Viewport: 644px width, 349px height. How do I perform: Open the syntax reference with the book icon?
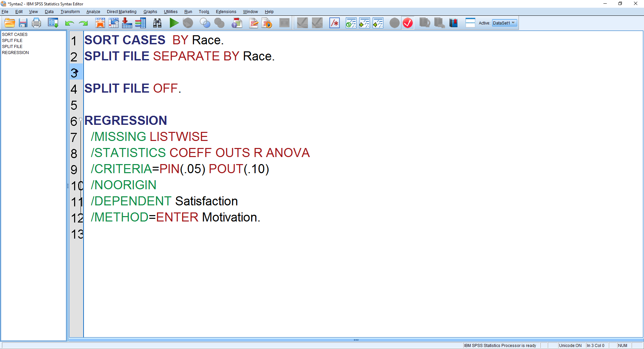453,23
